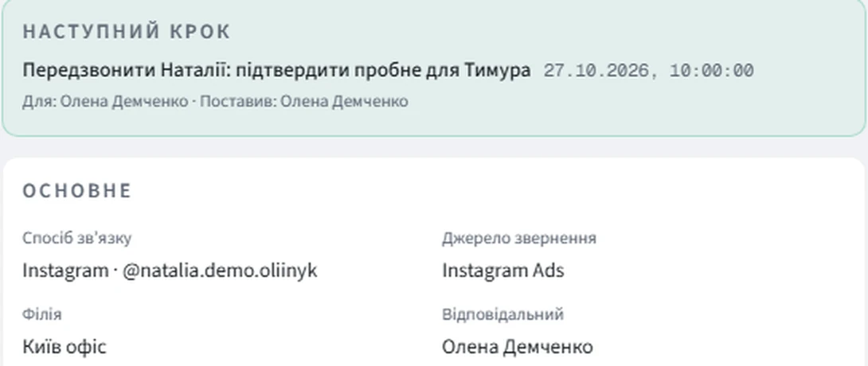Click the 'Філія' label
868x366 pixels.
(42, 314)
